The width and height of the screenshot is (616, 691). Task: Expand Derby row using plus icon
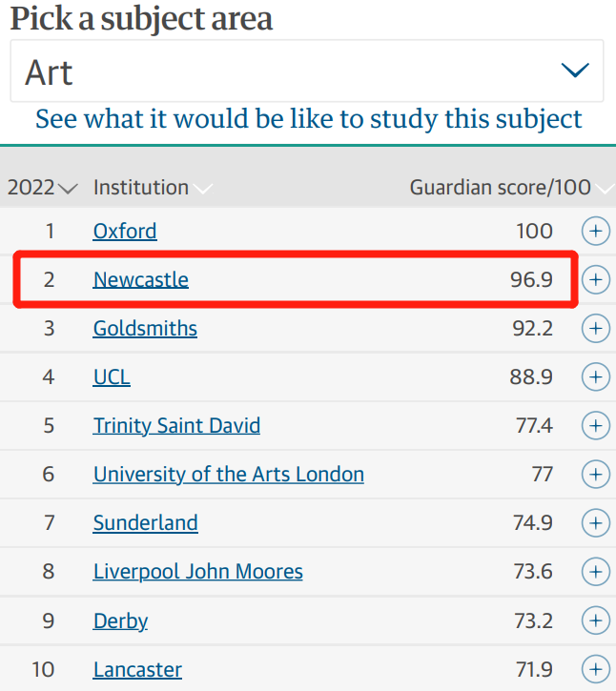(596, 620)
